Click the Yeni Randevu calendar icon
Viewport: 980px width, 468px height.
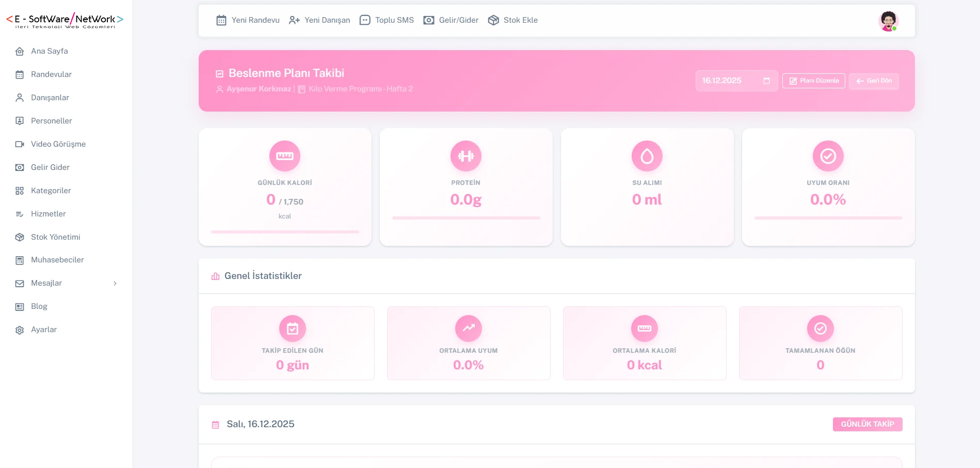221,20
